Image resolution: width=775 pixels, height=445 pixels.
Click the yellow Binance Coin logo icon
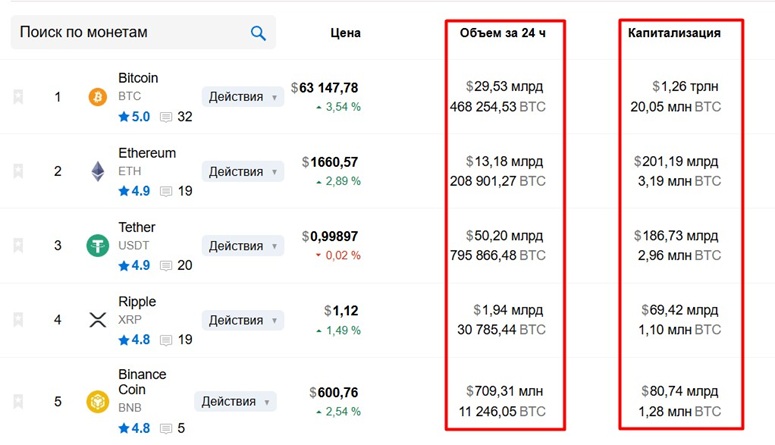(97, 401)
